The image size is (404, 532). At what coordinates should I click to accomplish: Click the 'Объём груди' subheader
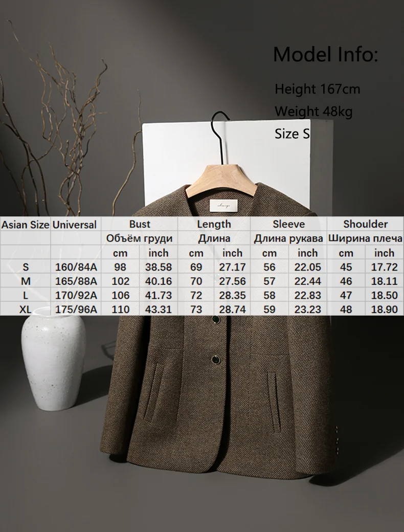[x=140, y=238]
